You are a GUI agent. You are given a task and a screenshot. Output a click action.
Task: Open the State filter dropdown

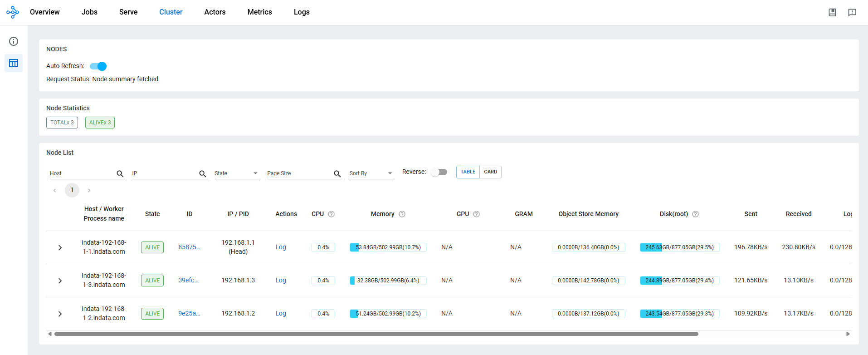click(x=236, y=173)
